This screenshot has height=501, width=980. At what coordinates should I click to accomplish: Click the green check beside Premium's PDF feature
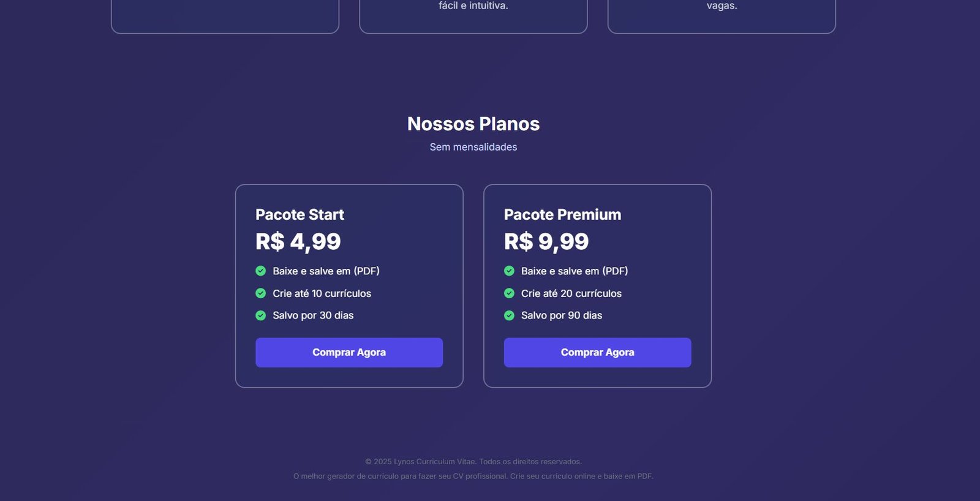(x=509, y=271)
